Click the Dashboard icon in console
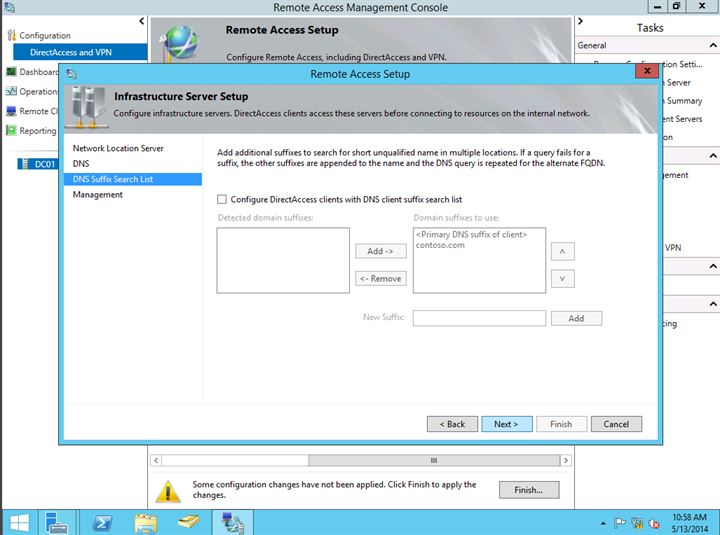 (x=11, y=72)
